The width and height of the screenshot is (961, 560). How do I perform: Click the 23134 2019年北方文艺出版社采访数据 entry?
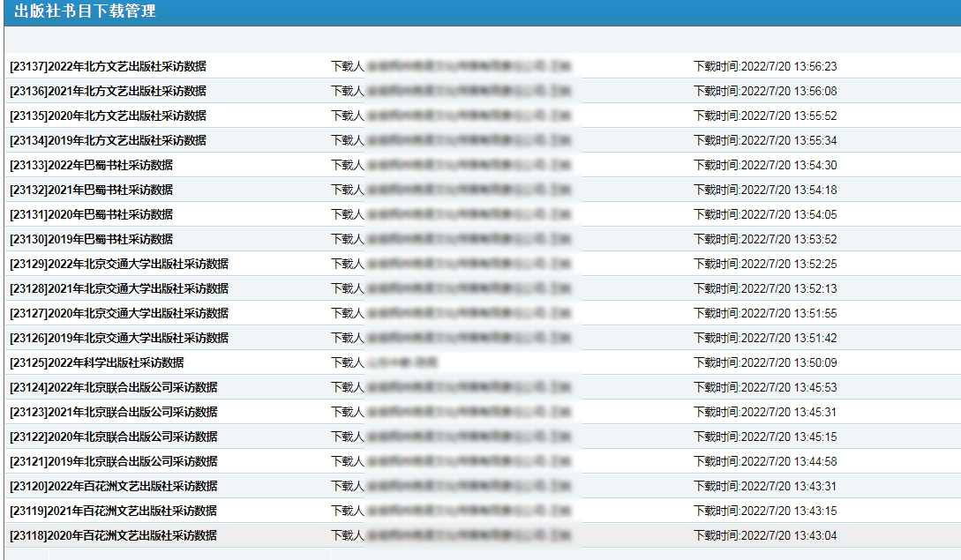click(x=108, y=140)
